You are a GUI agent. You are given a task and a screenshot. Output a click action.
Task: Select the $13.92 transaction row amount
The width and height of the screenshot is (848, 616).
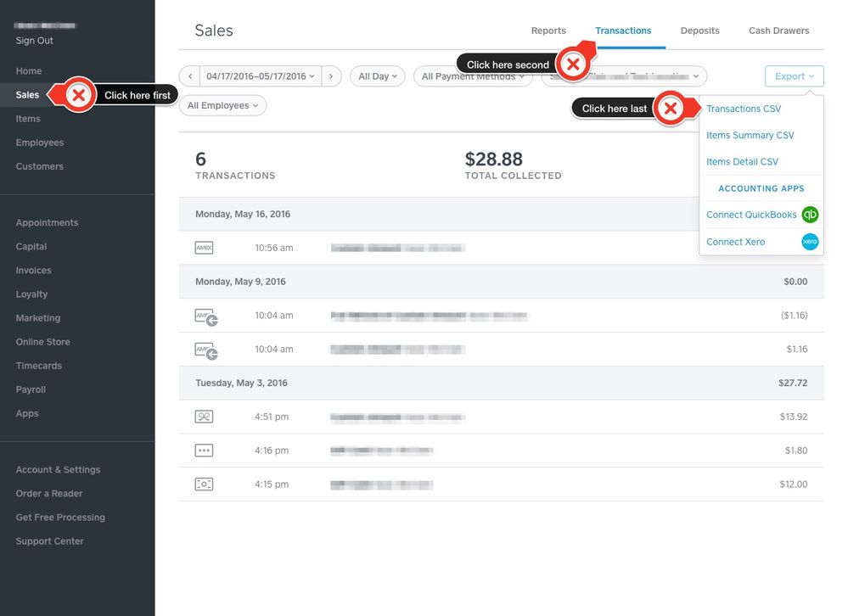coord(793,417)
